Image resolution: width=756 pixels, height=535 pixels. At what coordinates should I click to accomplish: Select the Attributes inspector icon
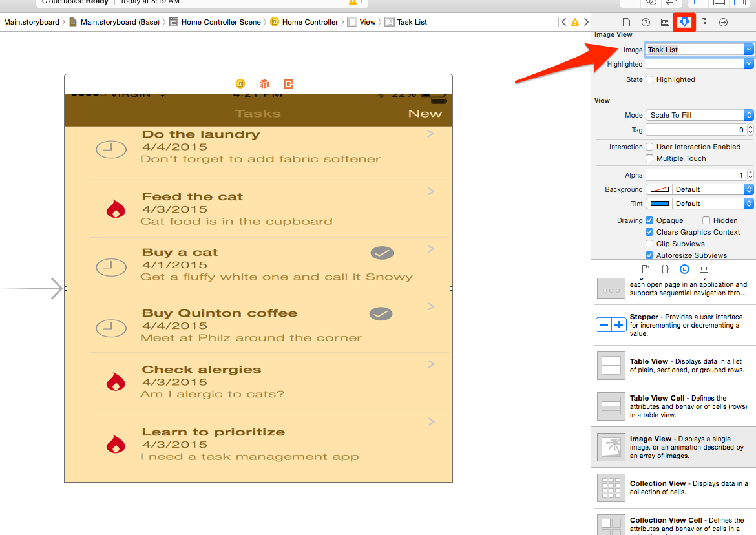tap(684, 22)
